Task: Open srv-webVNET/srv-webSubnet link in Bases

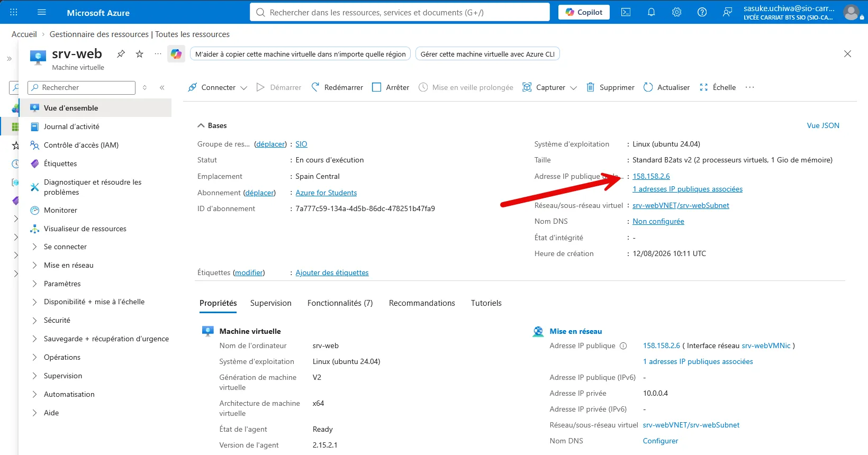Action: pyautogui.click(x=681, y=205)
